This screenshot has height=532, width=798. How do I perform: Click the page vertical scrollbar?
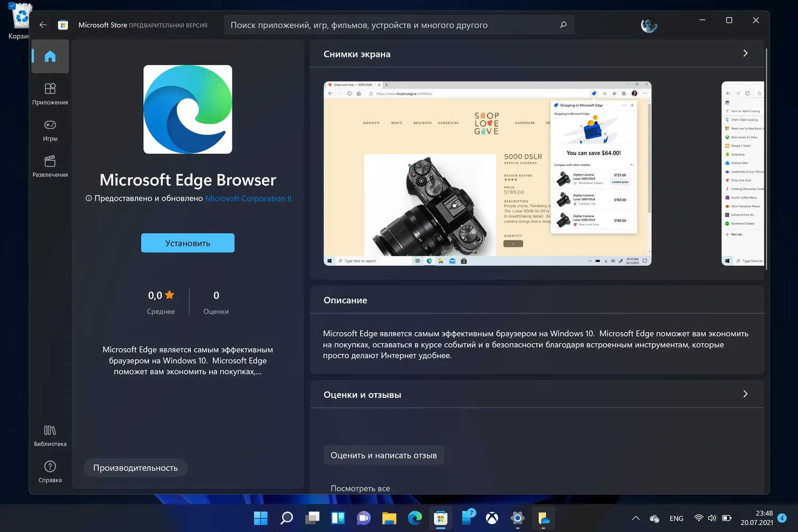766,160
